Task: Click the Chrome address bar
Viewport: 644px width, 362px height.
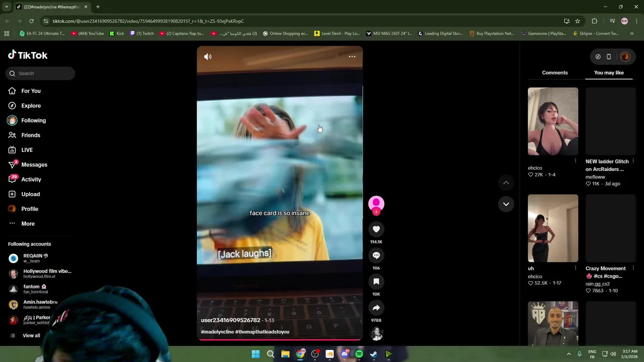Action: tap(302, 21)
